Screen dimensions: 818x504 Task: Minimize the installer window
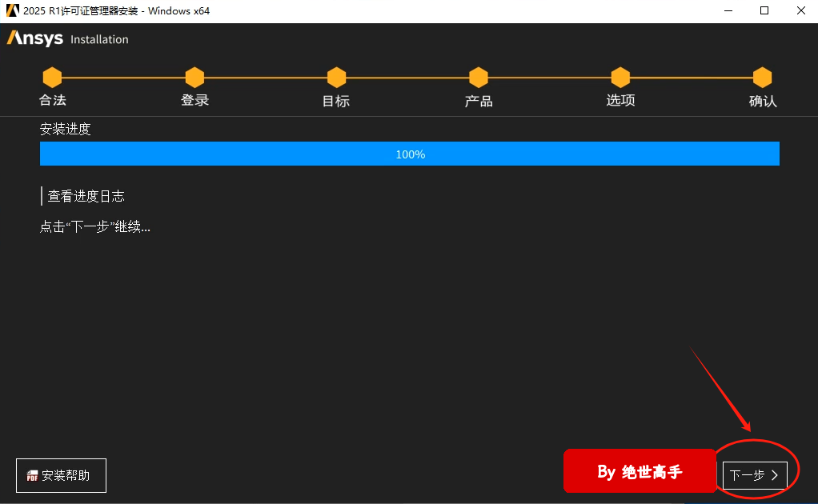coord(728,11)
